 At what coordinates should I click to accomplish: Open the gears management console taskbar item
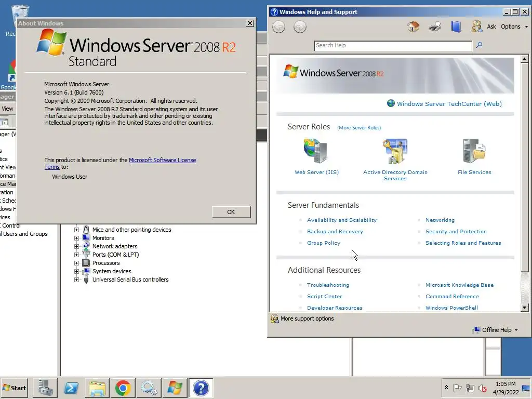pyautogui.click(x=149, y=388)
